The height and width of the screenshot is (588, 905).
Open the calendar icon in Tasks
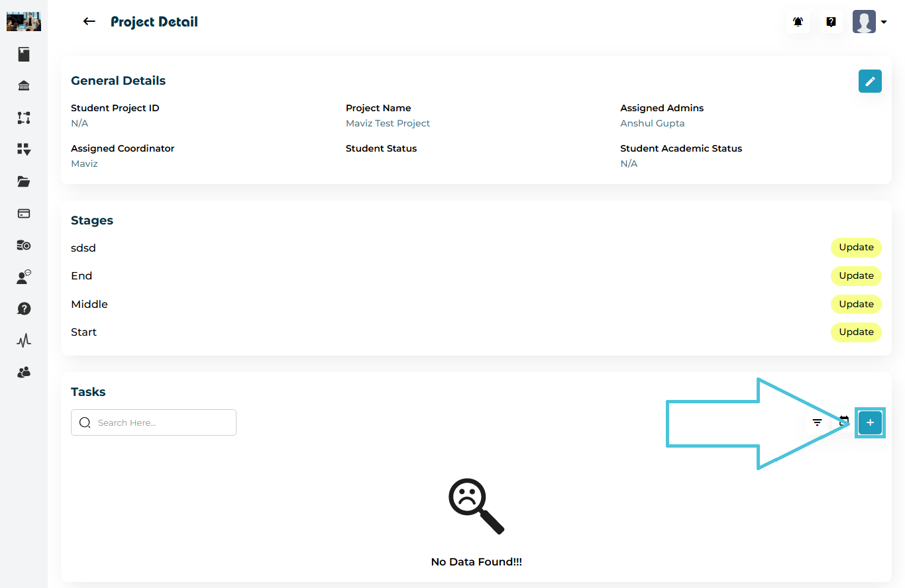pos(843,421)
